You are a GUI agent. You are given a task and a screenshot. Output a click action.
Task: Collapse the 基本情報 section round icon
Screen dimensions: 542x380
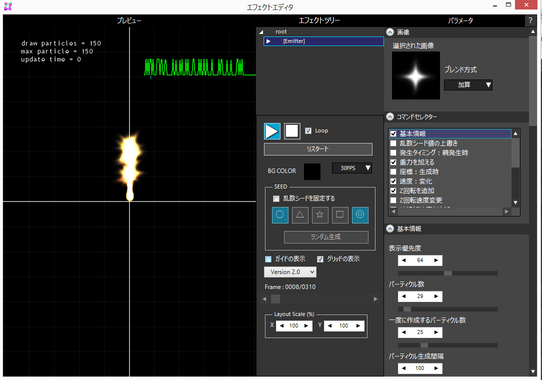pos(390,229)
